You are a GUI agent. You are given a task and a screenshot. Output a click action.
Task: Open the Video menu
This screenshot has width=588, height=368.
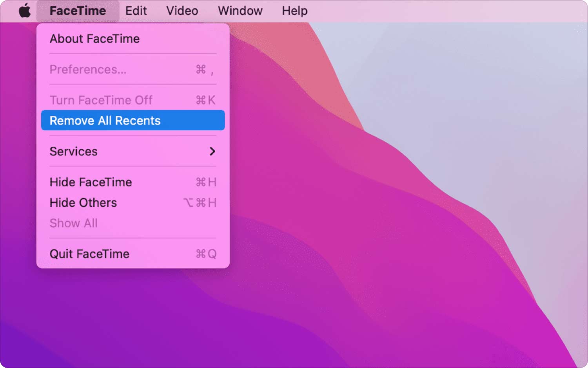pos(182,11)
